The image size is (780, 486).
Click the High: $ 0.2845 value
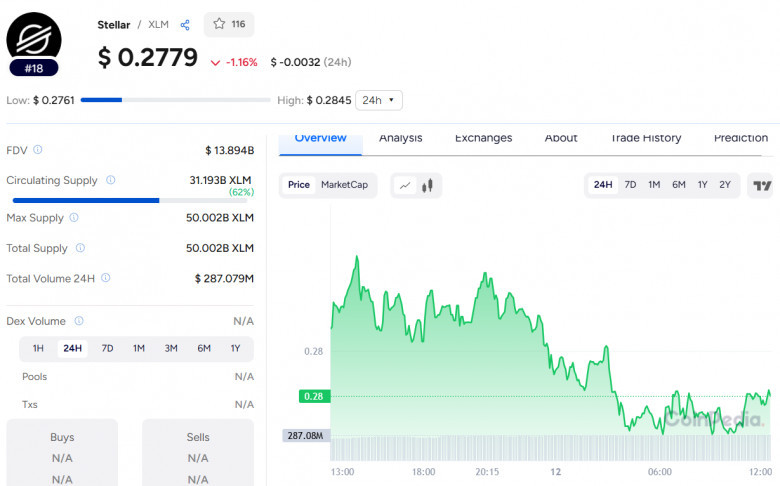click(314, 100)
